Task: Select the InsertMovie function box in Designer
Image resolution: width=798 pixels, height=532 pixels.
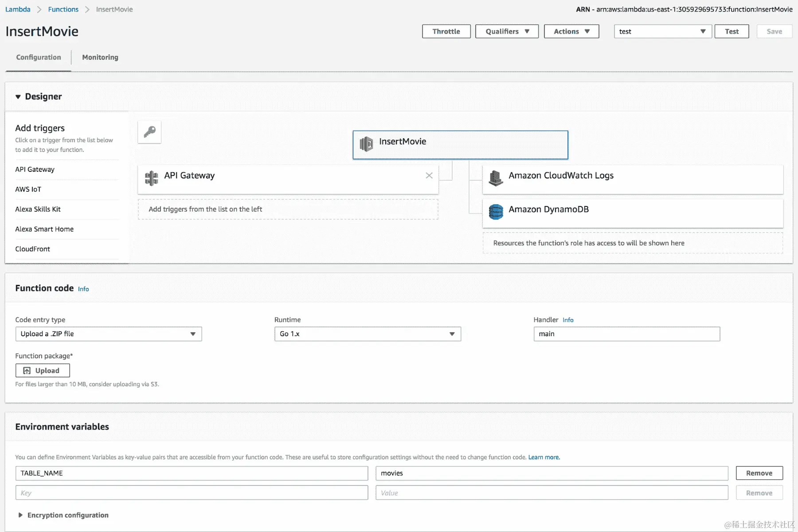Action: [460, 145]
